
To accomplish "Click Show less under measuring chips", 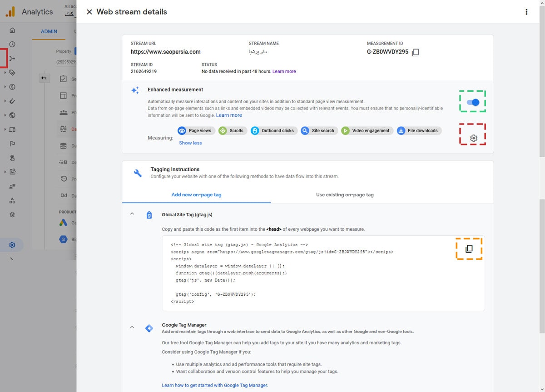I will point(190,143).
